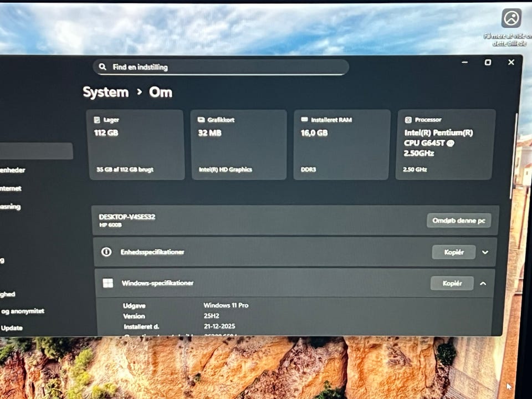Select the highlighted System sidebar item
Viewport: 532px width, 399px height.
(37, 151)
